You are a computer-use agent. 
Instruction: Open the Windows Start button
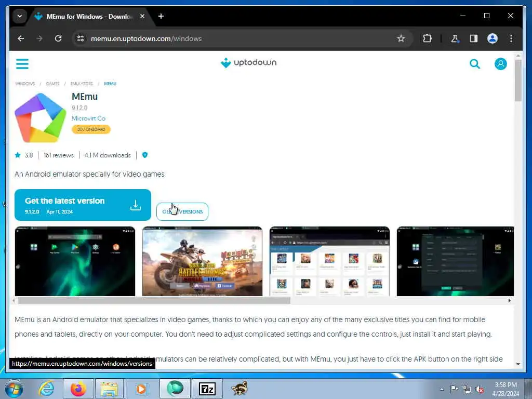click(14, 389)
